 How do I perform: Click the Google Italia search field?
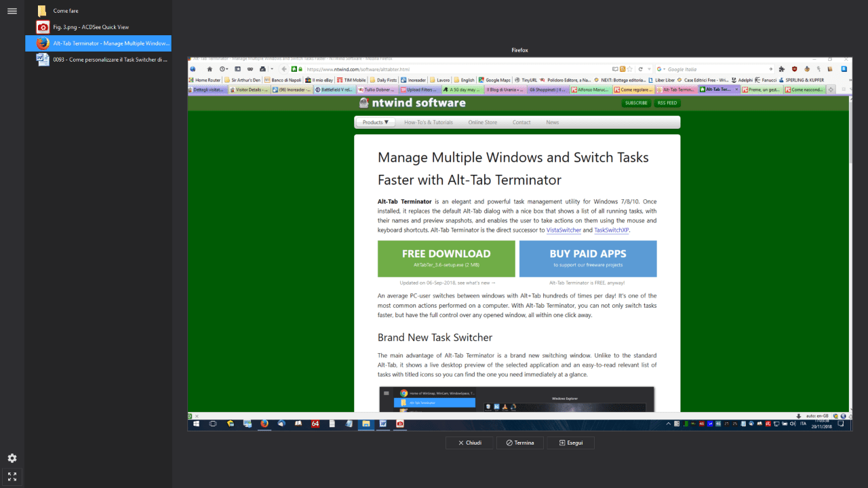click(x=713, y=69)
